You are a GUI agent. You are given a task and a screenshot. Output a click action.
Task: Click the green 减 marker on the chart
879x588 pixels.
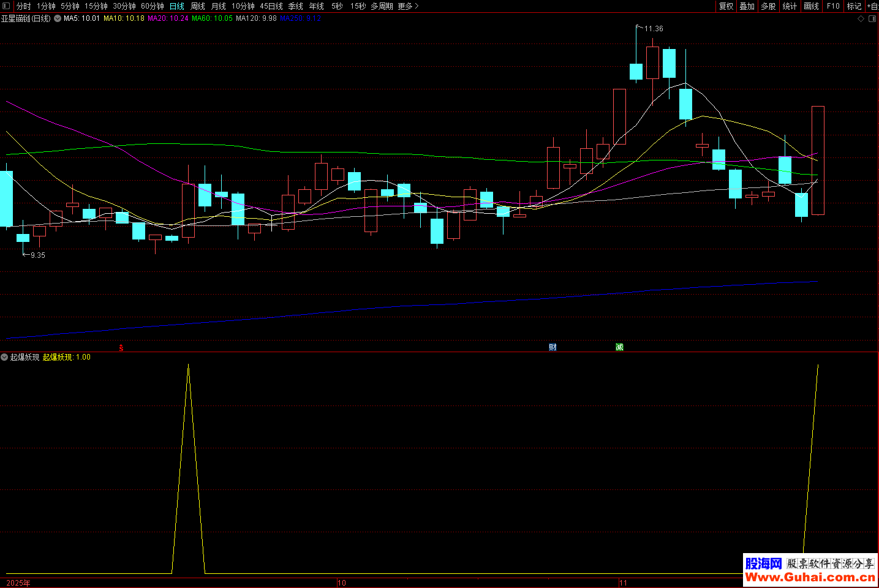[x=619, y=347]
